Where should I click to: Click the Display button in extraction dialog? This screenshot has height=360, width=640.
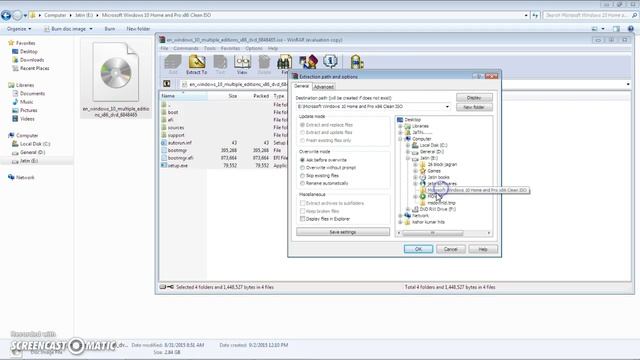click(x=474, y=98)
